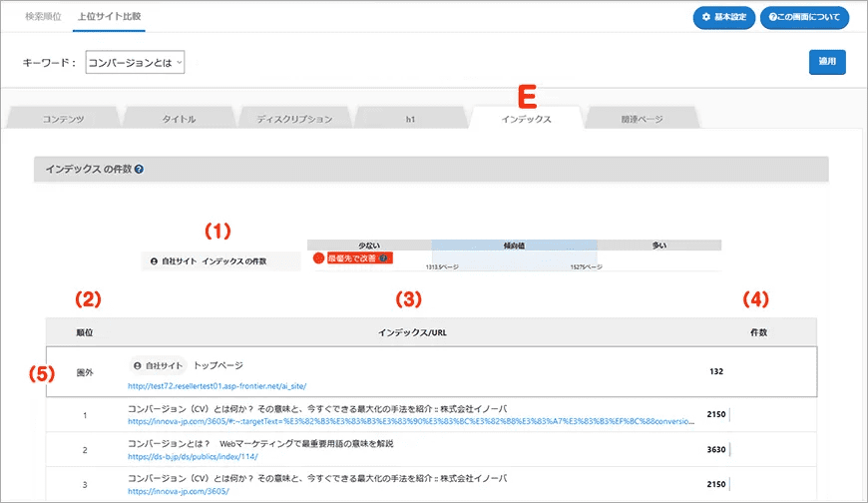Click the help icon beside インデックス の件数
The image size is (868, 503).
click(x=139, y=170)
